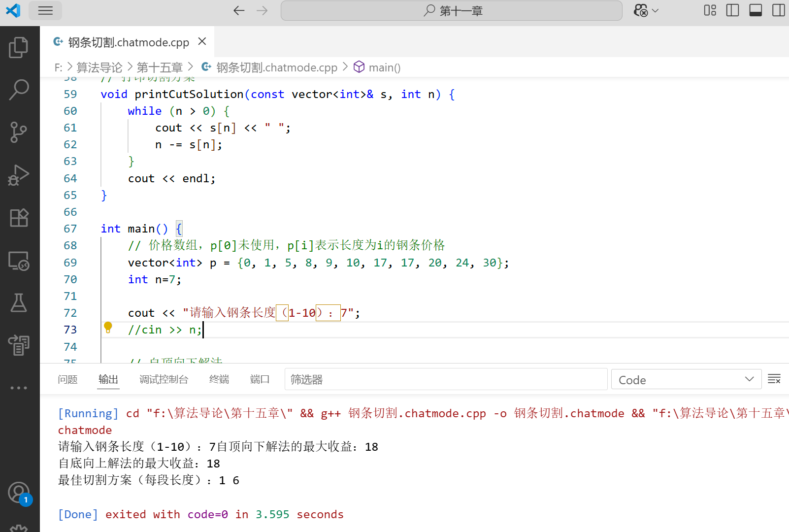Image resolution: width=789 pixels, height=532 pixels.
Task: Open the checklist icon in activity bar
Action: (19, 345)
